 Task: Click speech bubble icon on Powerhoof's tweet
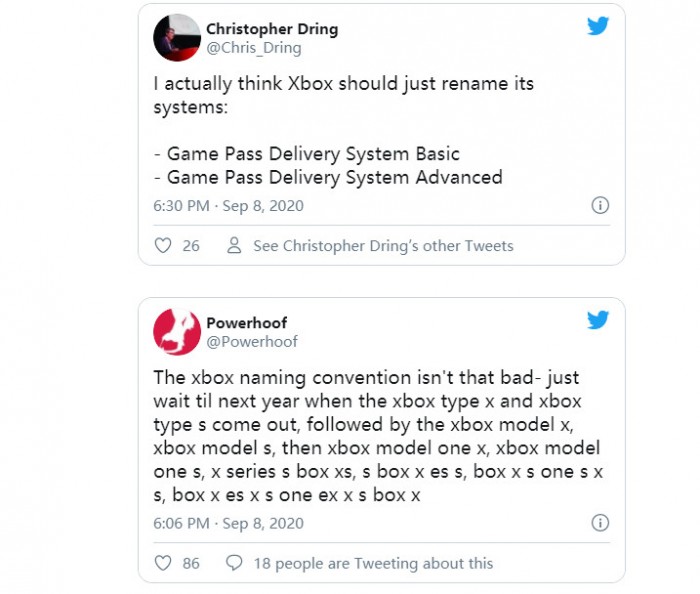[x=235, y=563]
